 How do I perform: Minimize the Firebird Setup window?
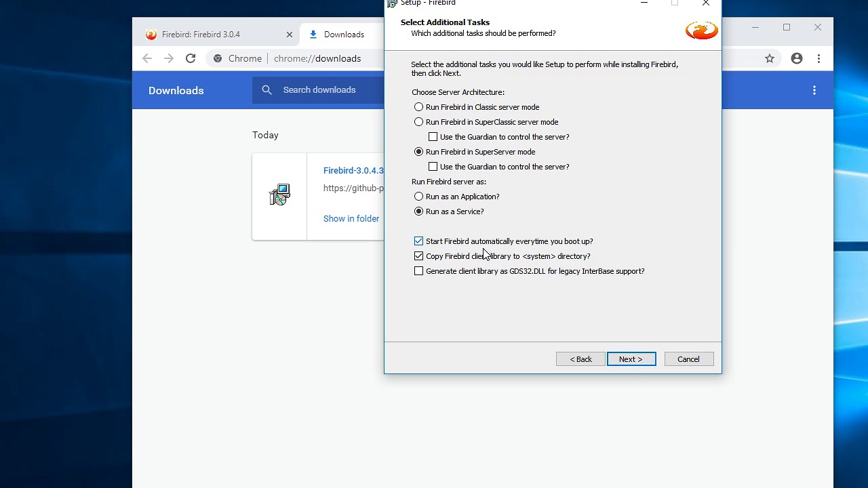coord(644,3)
